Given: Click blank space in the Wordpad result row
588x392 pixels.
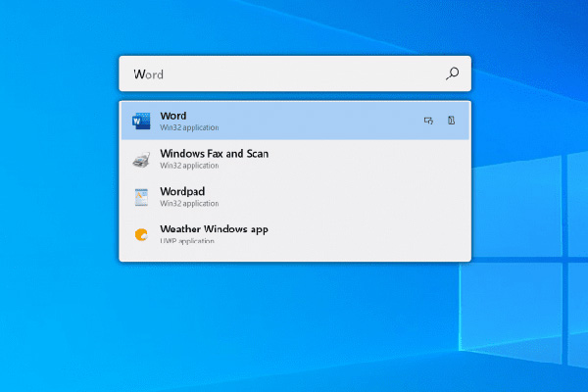Looking at the screenshot, I should tap(337, 197).
